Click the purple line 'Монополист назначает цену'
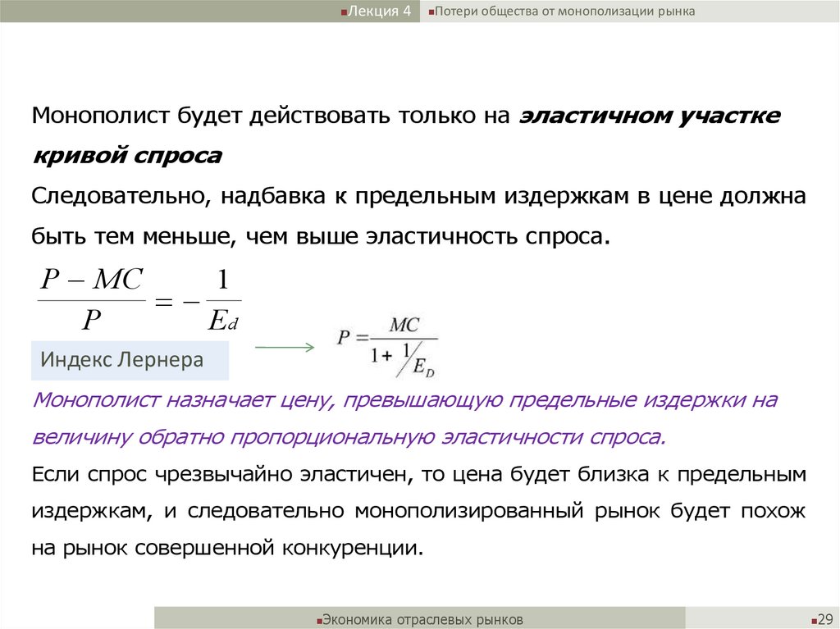This screenshot has height=629, width=840. pyautogui.click(x=404, y=400)
